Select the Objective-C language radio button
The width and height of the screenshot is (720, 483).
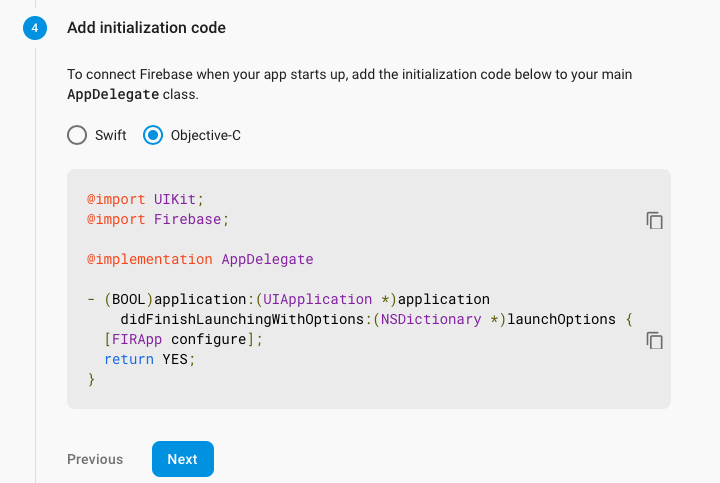tap(153, 135)
